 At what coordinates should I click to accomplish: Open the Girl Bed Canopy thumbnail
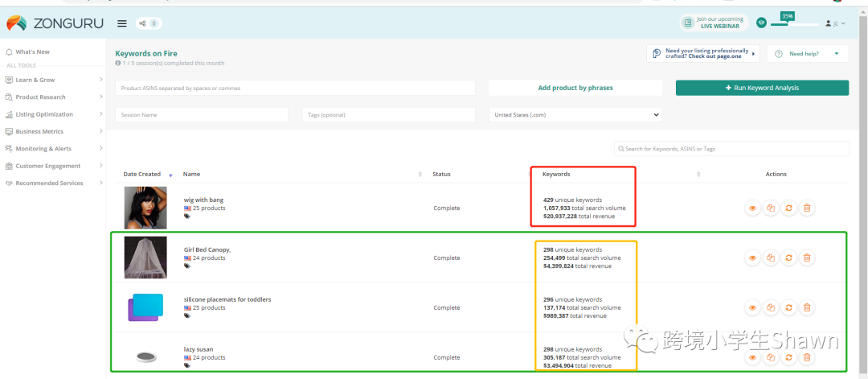pos(145,257)
